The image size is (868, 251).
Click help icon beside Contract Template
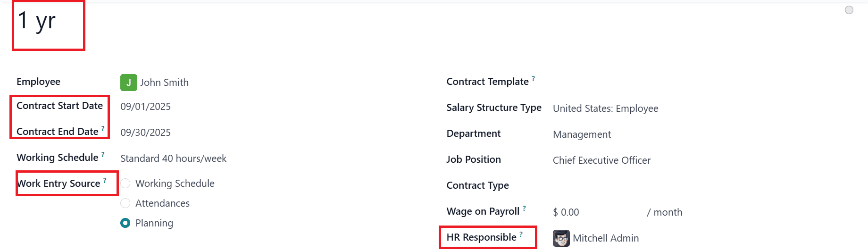pos(534,78)
